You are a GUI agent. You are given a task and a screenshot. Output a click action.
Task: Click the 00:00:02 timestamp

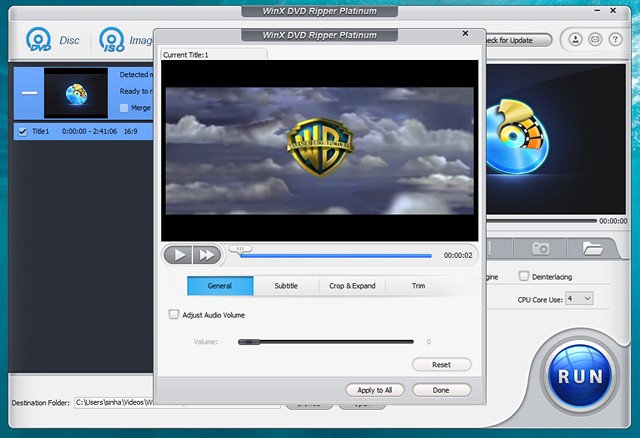458,256
